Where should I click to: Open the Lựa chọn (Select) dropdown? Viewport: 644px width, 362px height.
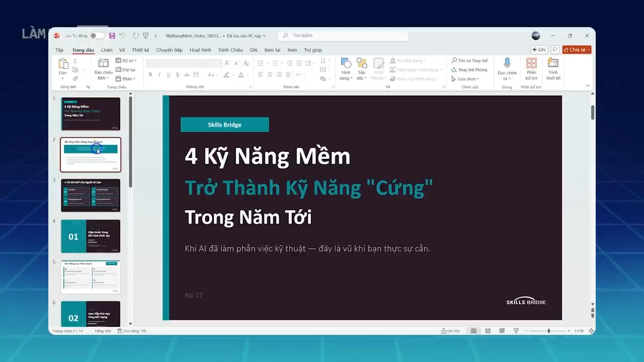pyautogui.click(x=465, y=79)
